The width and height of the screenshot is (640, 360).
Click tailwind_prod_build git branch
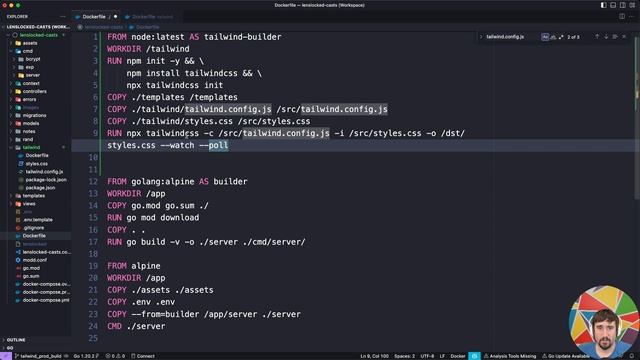37,356
